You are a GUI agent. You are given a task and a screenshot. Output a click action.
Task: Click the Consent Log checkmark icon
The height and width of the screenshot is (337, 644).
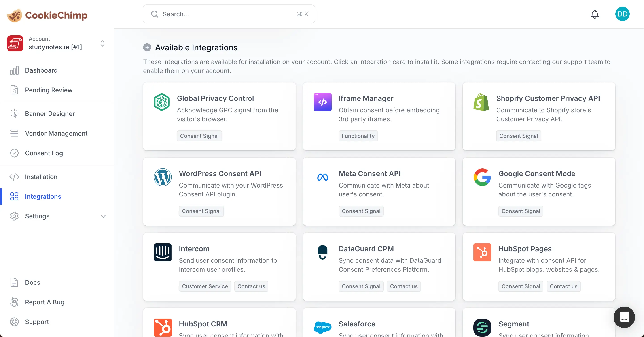point(14,153)
